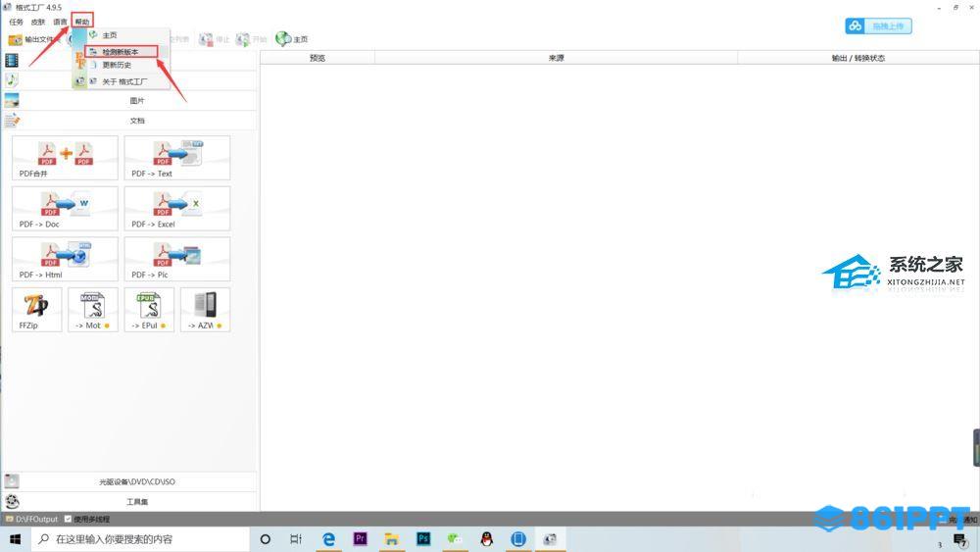This screenshot has width=980, height=552.
Task: Expand the 图片 picture category
Action: 130,101
